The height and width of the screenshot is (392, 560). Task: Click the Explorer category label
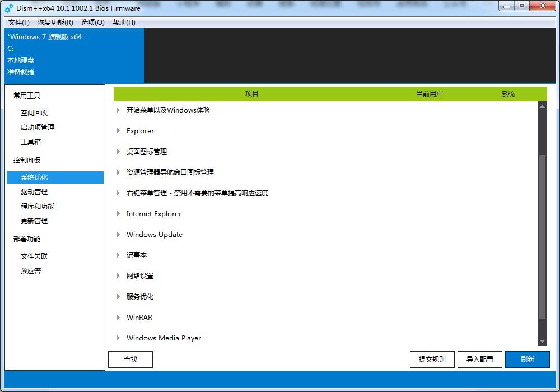click(x=140, y=130)
